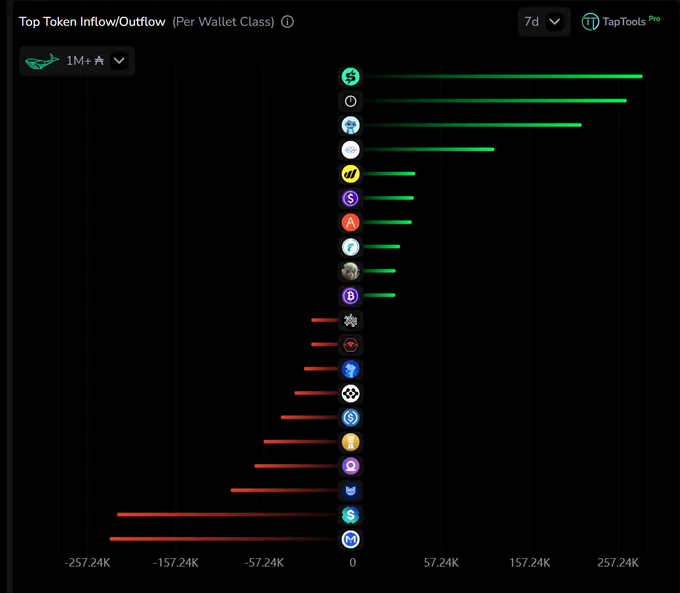Open the 7d timeframe dropdown

pyautogui.click(x=543, y=22)
